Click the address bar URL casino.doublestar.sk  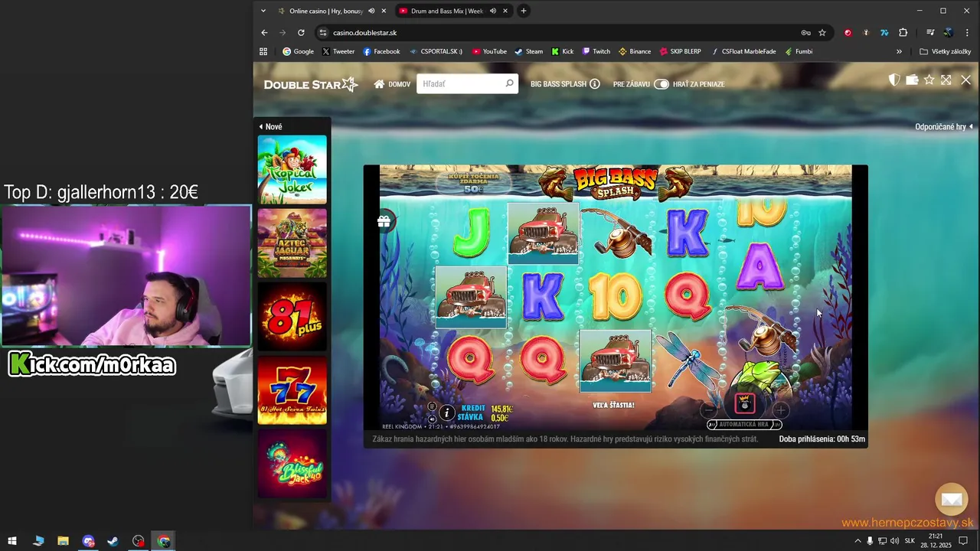pyautogui.click(x=365, y=33)
